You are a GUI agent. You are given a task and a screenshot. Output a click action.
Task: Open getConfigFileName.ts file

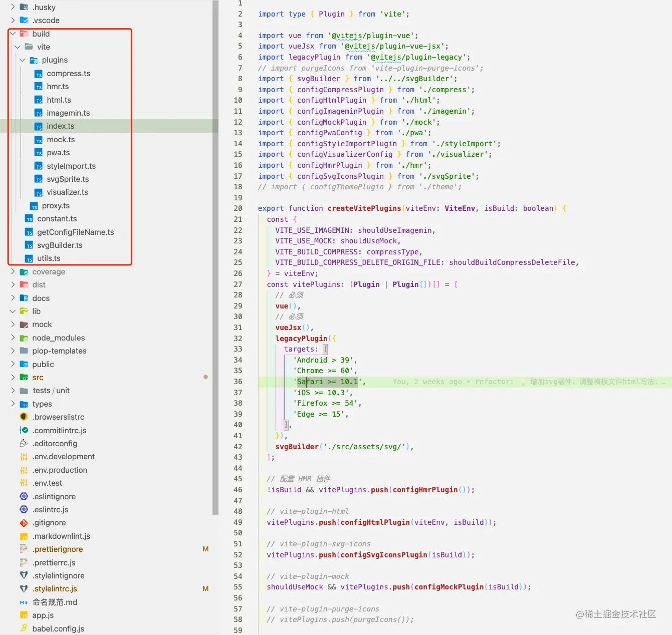coord(75,232)
